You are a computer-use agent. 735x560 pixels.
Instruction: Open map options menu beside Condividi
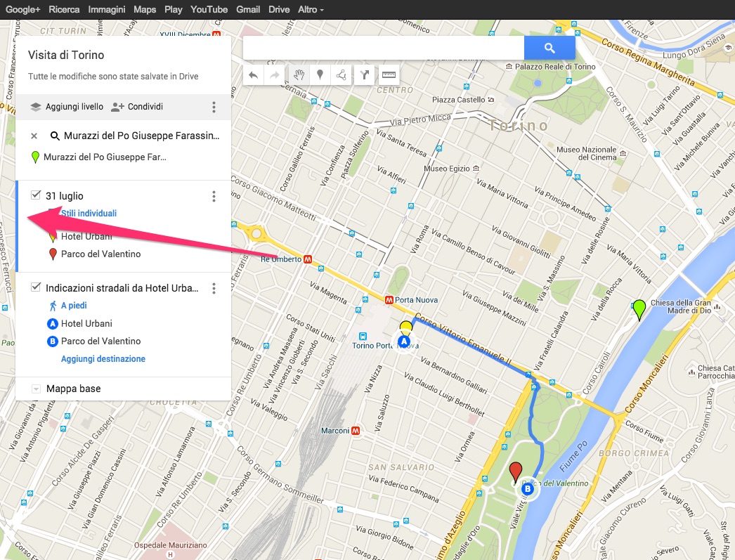[x=214, y=108]
